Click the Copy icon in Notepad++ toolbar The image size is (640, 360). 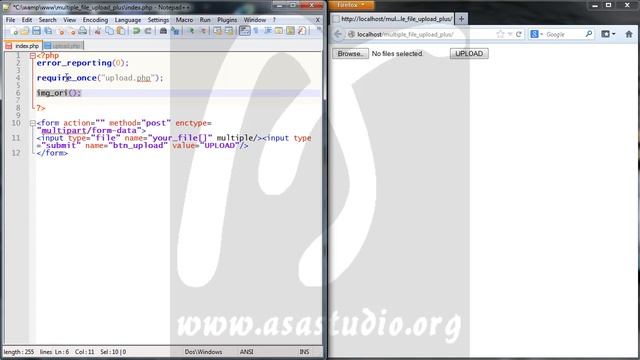[x=109, y=31]
